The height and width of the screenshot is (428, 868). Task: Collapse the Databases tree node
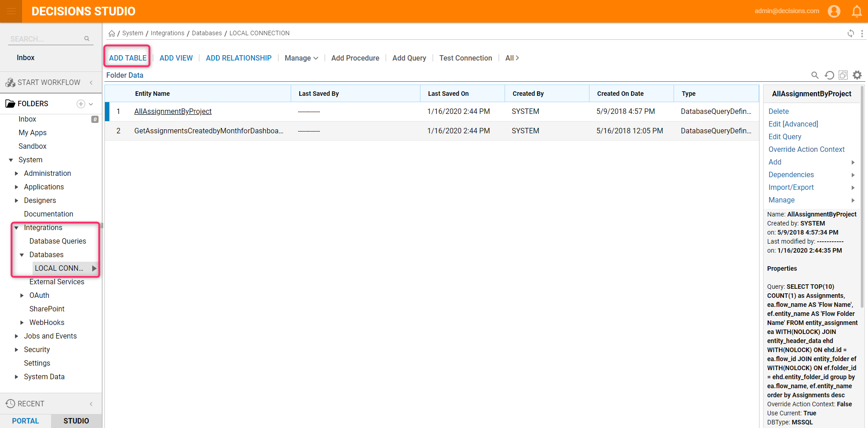[22, 255]
